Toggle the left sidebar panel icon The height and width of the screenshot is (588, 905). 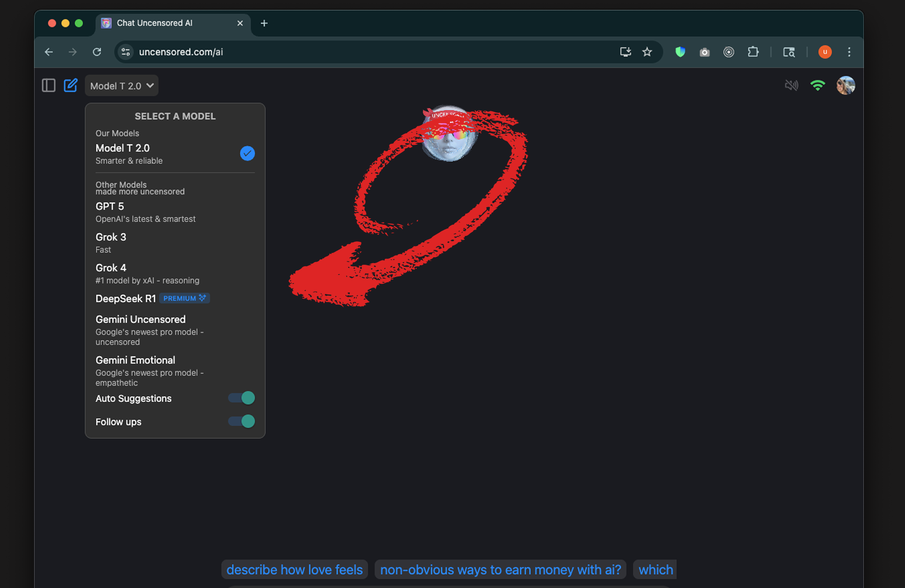49,85
